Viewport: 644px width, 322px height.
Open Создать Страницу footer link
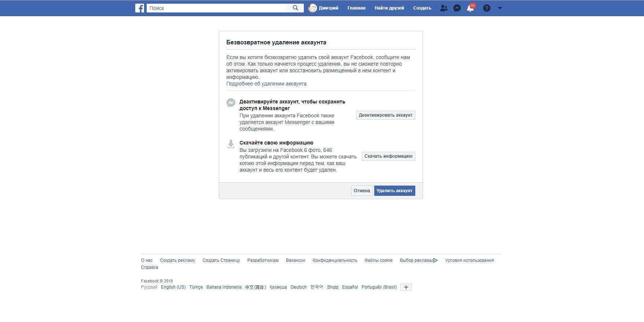pyautogui.click(x=221, y=260)
